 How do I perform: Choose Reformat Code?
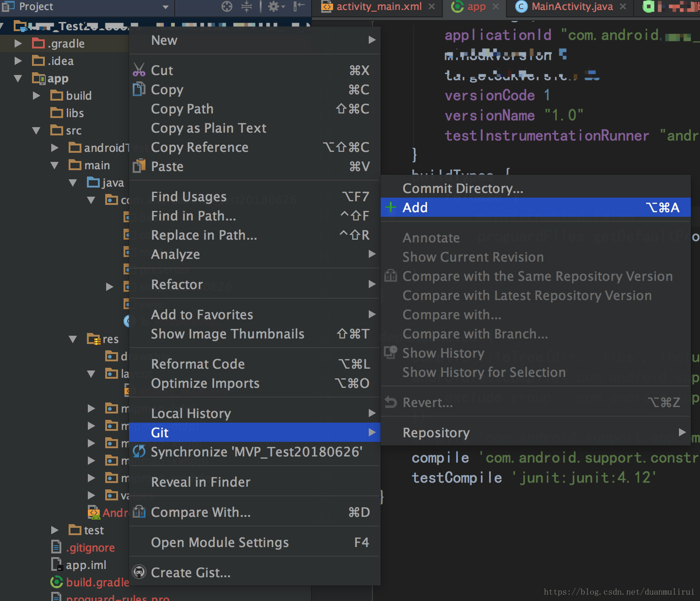click(x=255, y=364)
